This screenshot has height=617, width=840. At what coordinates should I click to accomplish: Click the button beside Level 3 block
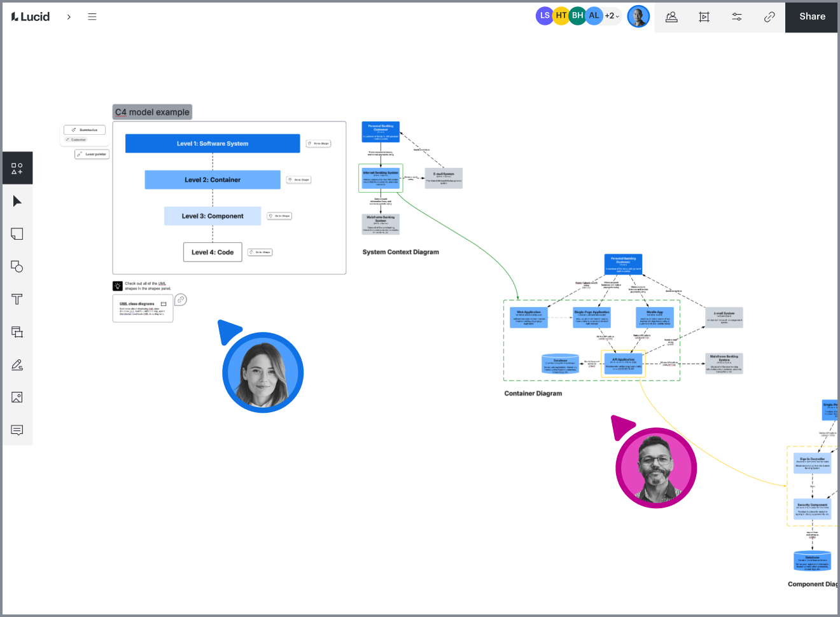click(x=279, y=216)
